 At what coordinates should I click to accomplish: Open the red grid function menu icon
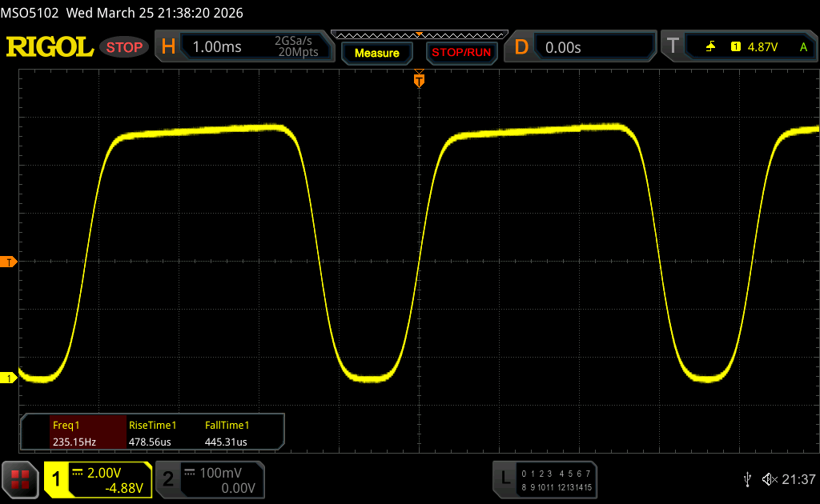[20, 479]
